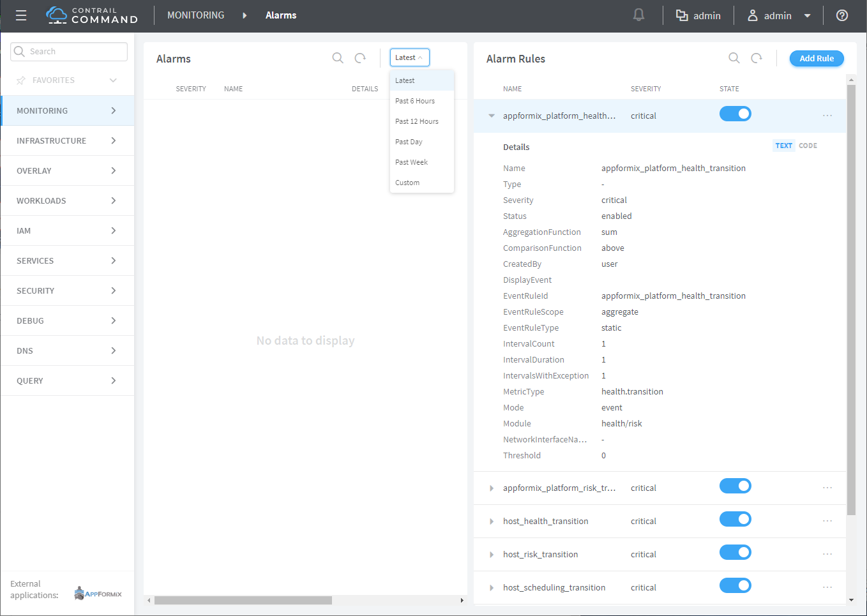
Task: Collapse the appformix_platform_health rule details
Action: (x=492, y=116)
